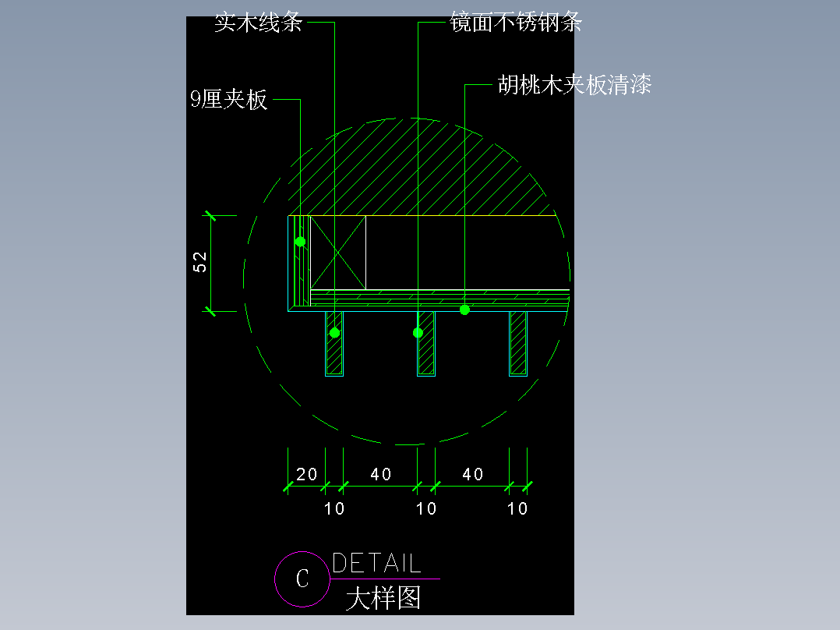Screen dimensions: 840x630
Task: Click the 大样图 caption text
Action: tap(383, 598)
